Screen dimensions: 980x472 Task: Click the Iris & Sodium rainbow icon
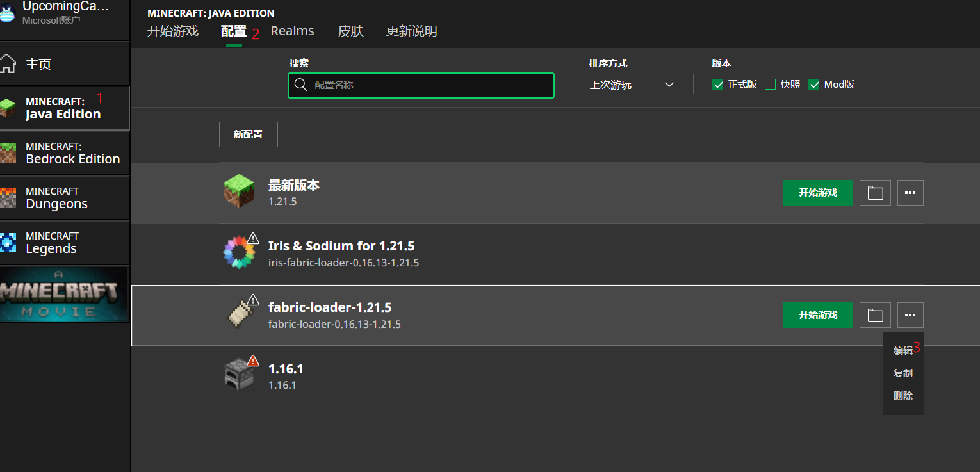(239, 252)
